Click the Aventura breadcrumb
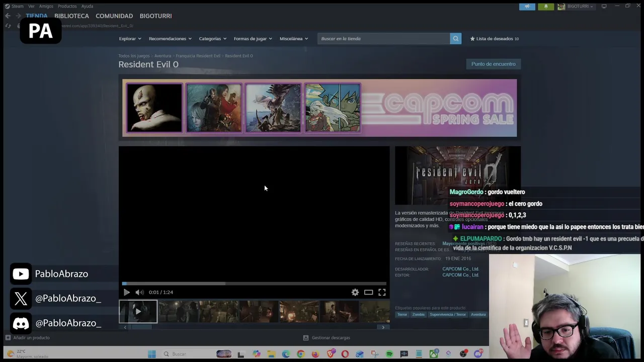The width and height of the screenshot is (644, 362). [x=163, y=56]
